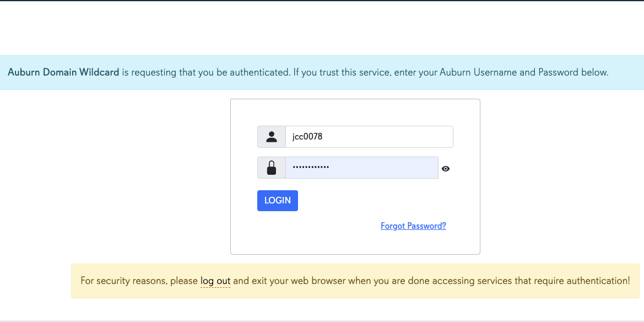
Task: Click the jcc0078 username text
Action: pyautogui.click(x=307, y=137)
